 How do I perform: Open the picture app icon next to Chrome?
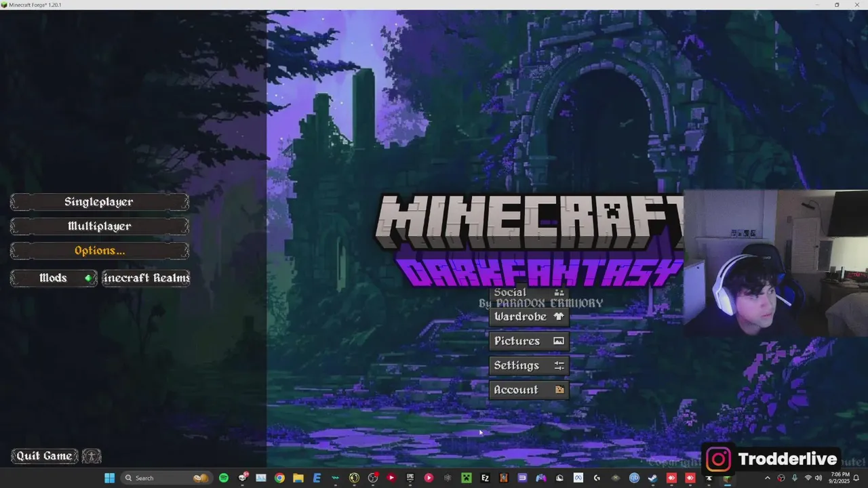coord(261,478)
